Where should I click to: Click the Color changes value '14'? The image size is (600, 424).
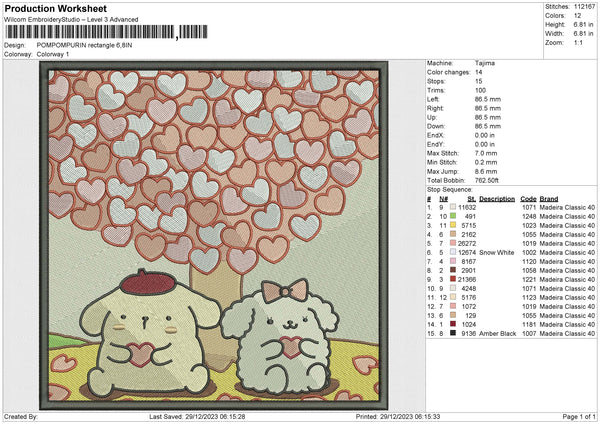(x=479, y=72)
